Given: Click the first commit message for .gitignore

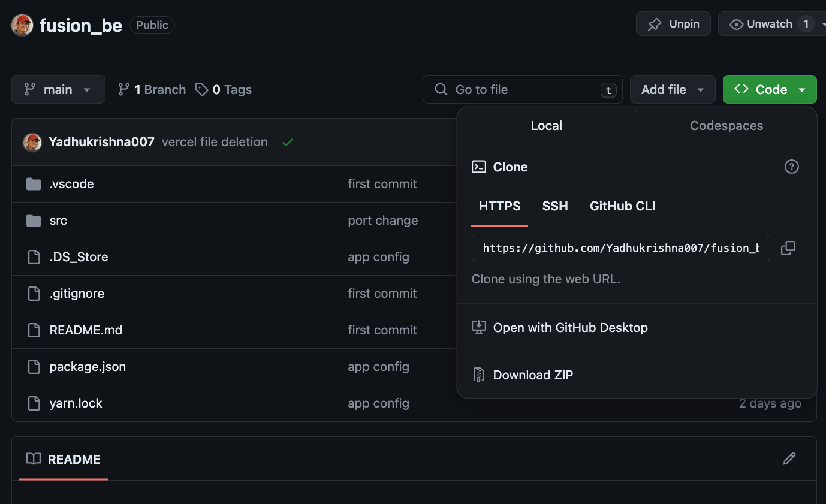Looking at the screenshot, I should (382, 294).
